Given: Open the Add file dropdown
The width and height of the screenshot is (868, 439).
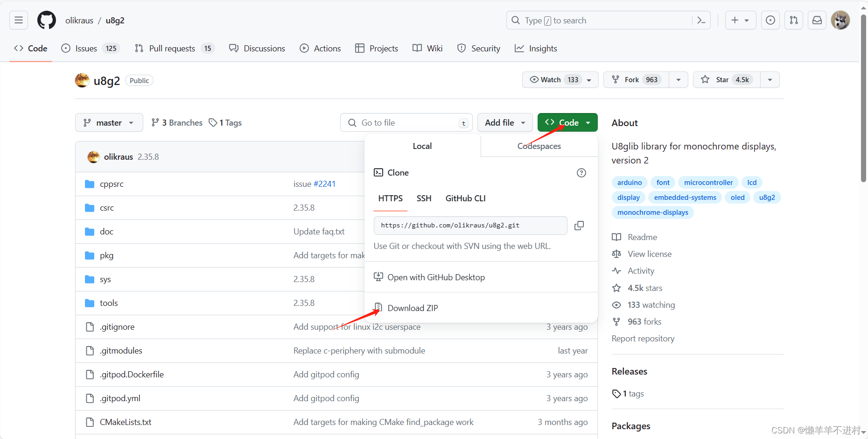Looking at the screenshot, I should coord(505,123).
